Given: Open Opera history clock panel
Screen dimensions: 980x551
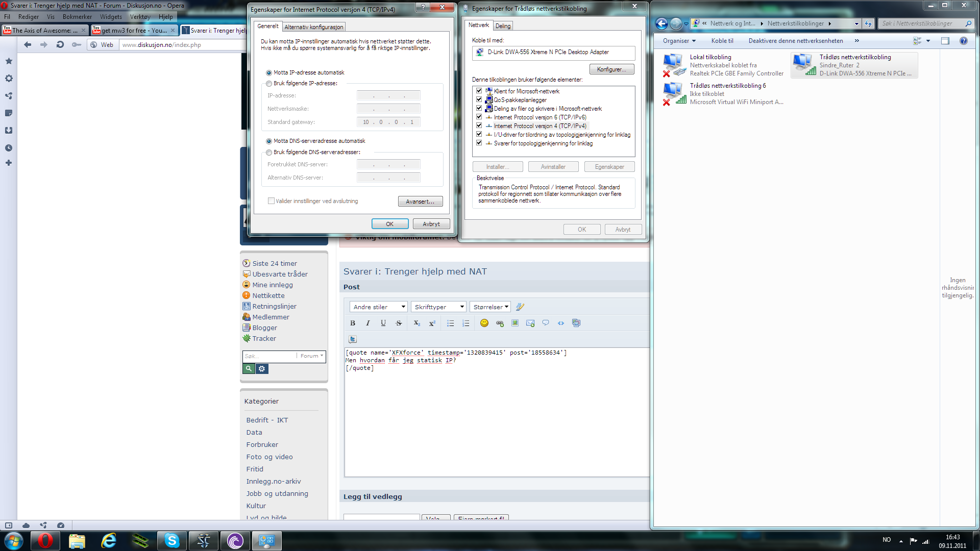Looking at the screenshot, I should click(x=9, y=148).
